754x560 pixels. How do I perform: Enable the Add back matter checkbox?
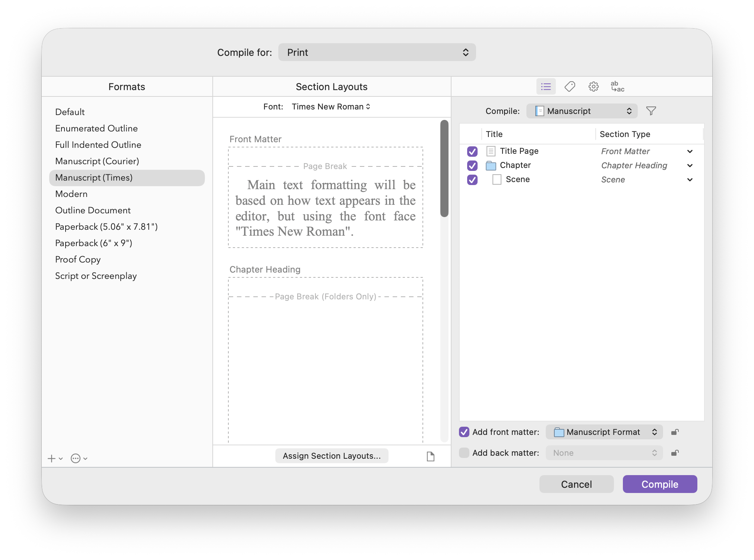(x=464, y=453)
